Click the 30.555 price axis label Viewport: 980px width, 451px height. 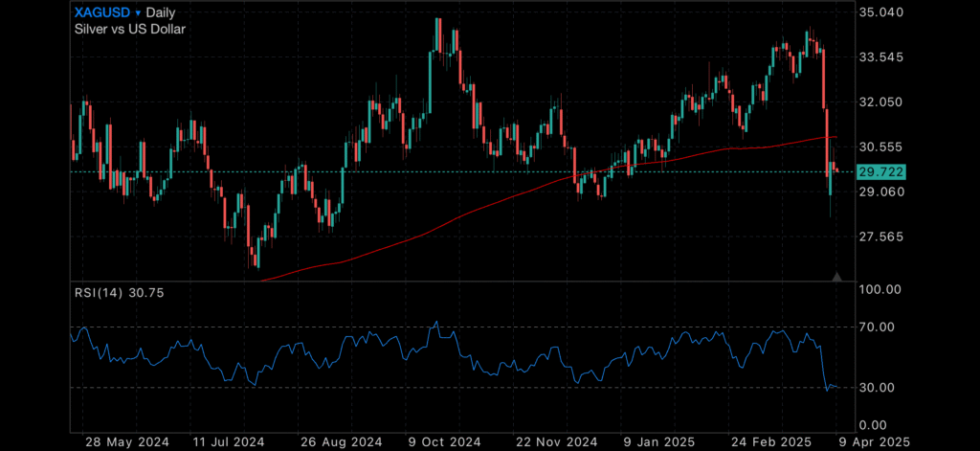tap(881, 147)
